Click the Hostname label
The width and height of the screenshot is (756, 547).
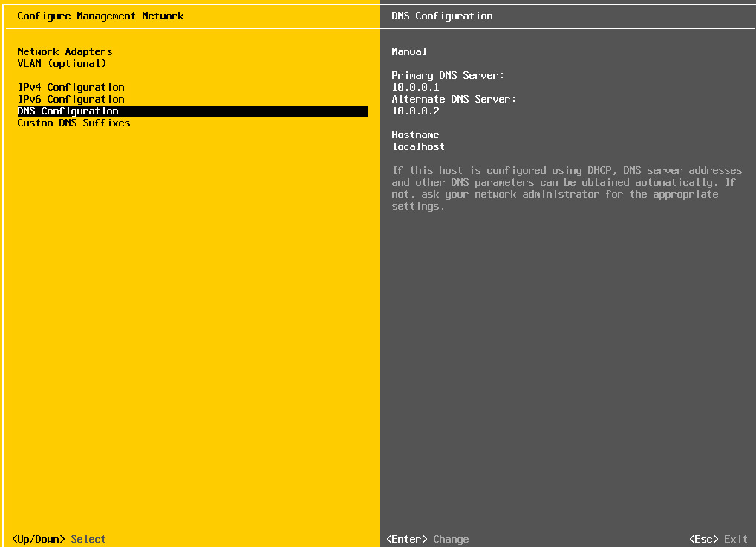point(415,135)
